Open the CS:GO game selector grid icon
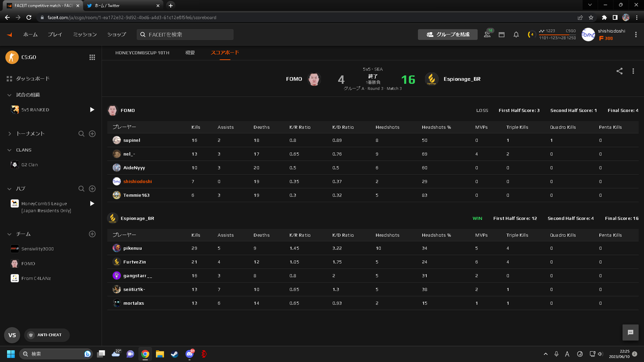Screen dimensions: 644x362 (92, 57)
